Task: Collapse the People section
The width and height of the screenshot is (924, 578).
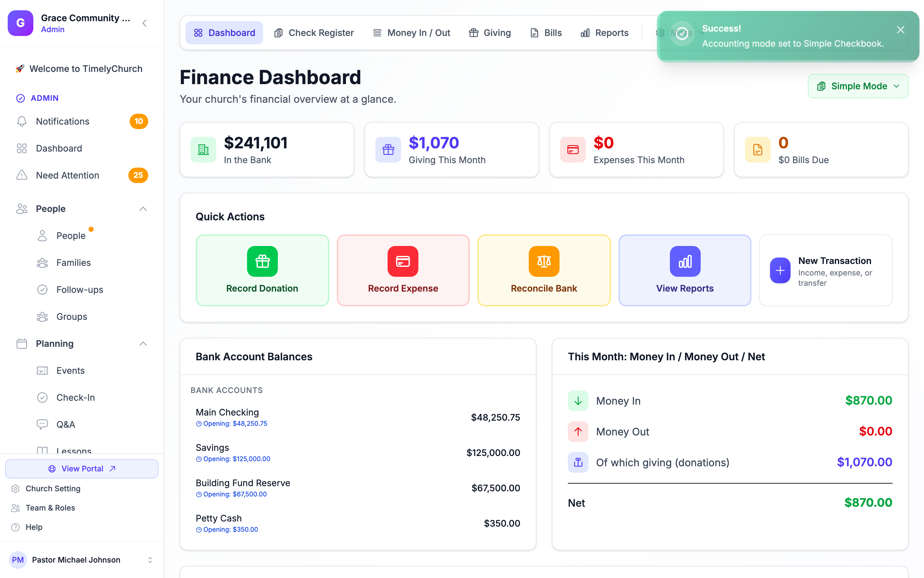Action: [143, 209]
